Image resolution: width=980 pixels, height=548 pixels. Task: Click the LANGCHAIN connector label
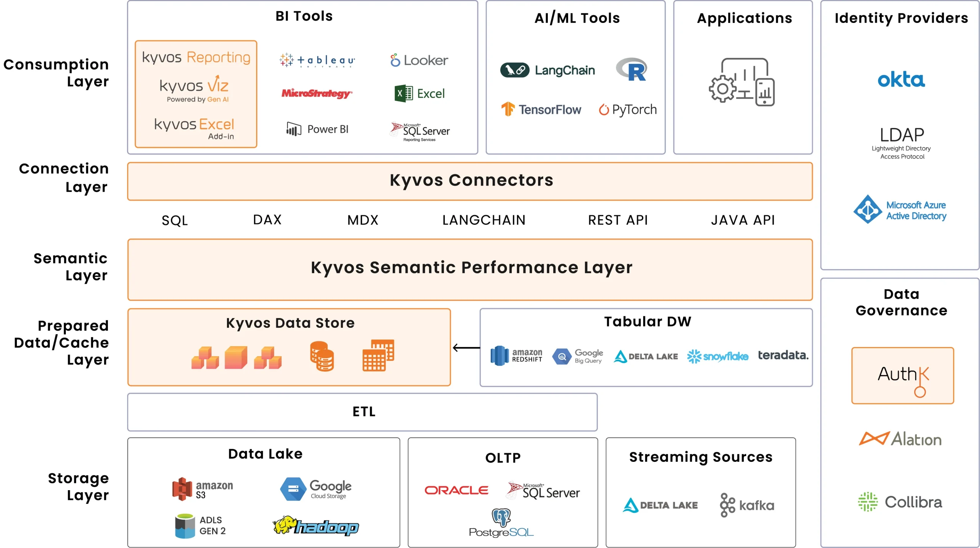click(484, 220)
